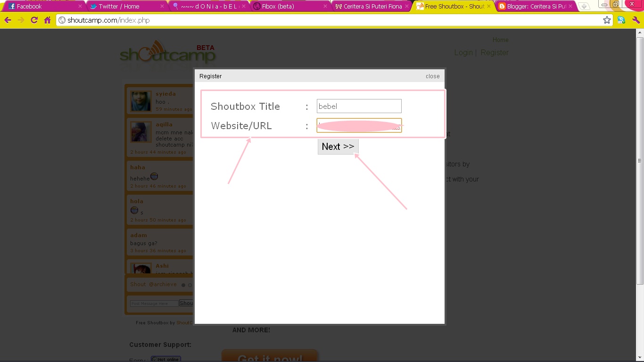Focus the Shoutbox Title field
The height and width of the screenshot is (362, 644).
(359, 106)
